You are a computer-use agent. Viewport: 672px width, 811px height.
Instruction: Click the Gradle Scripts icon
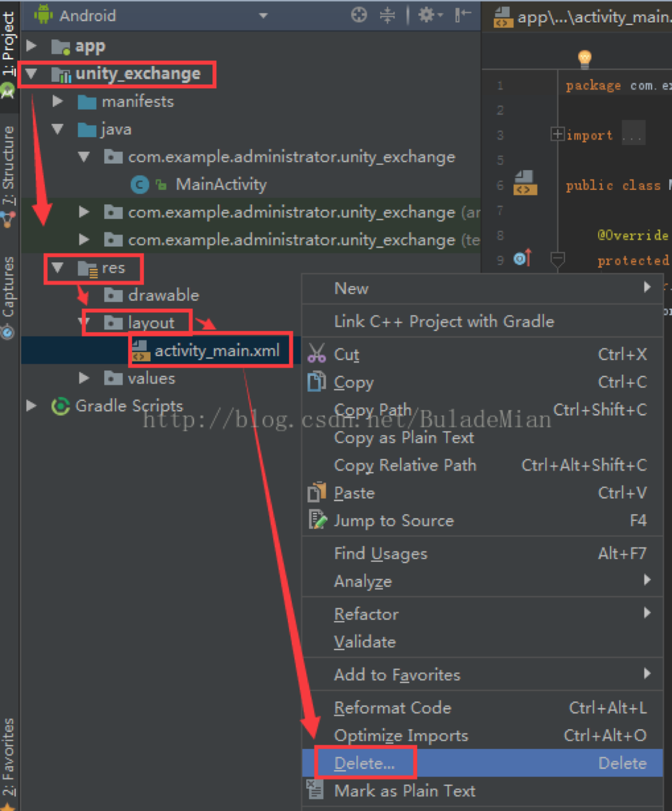pos(60,406)
